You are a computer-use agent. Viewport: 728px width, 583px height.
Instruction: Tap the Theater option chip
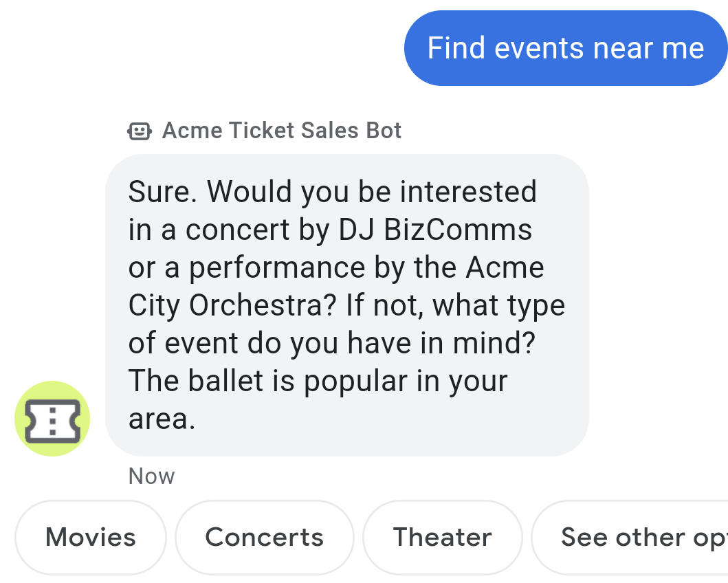tap(442, 538)
